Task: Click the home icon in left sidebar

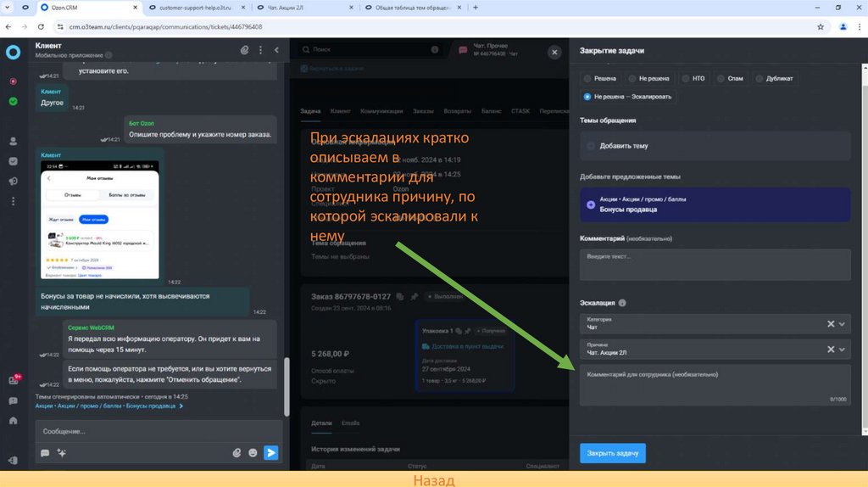Action: coord(13,420)
